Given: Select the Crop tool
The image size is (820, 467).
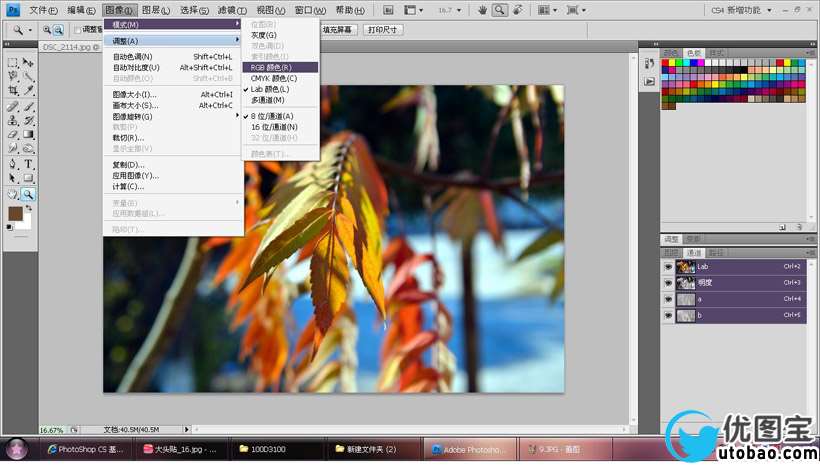Looking at the screenshot, I should [x=13, y=90].
